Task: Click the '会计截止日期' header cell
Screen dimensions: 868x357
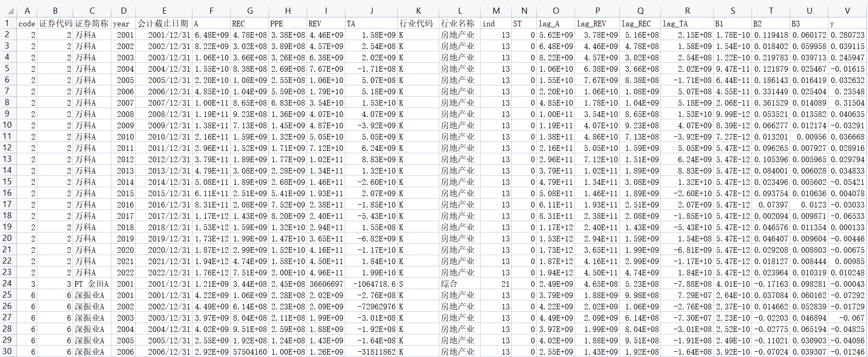Action: point(164,24)
